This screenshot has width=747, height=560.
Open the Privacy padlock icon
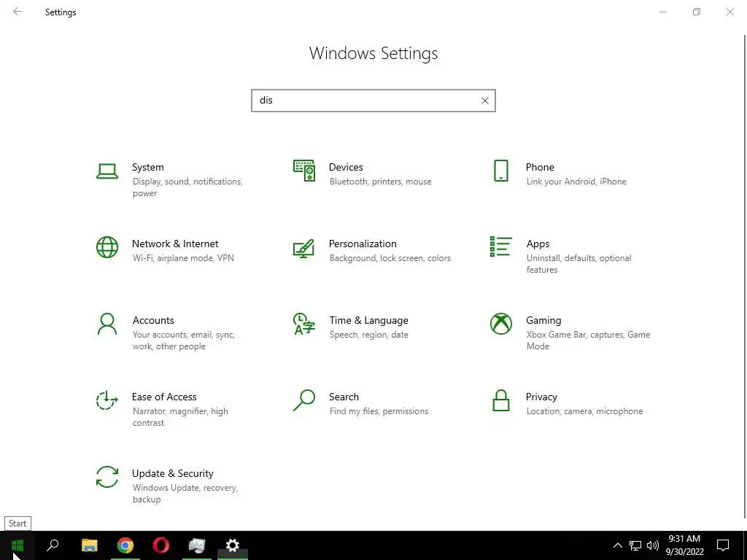coord(500,400)
